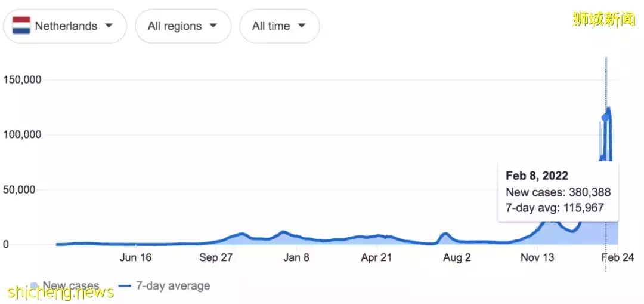Image resolution: width=644 pixels, height=304 pixels.
Task: Click the New cases: 380,388 tooltip line
Action: [x=558, y=192]
